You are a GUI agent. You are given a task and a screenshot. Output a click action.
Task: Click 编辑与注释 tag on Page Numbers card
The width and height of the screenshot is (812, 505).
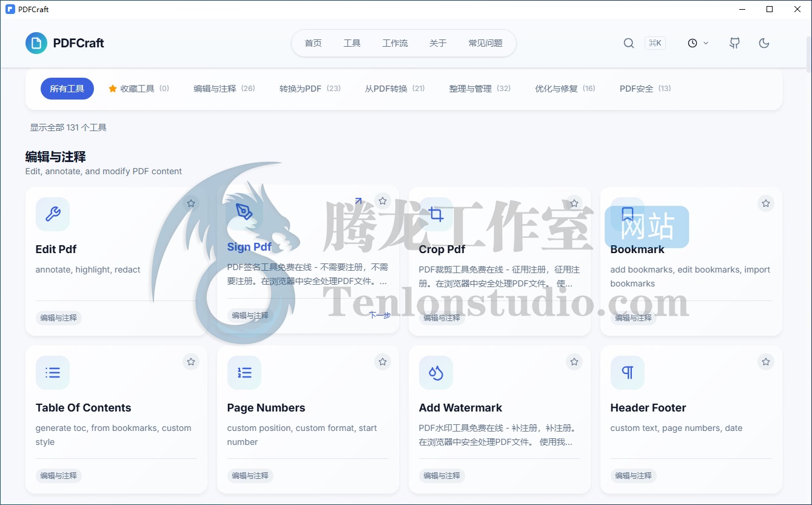tap(250, 476)
